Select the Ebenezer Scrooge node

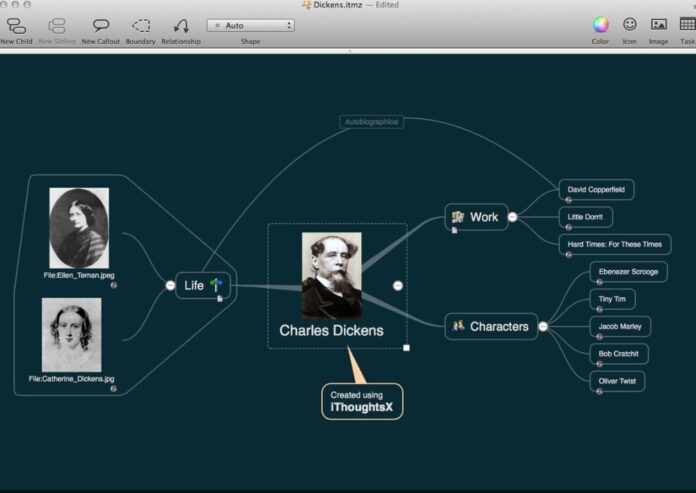[627, 271]
